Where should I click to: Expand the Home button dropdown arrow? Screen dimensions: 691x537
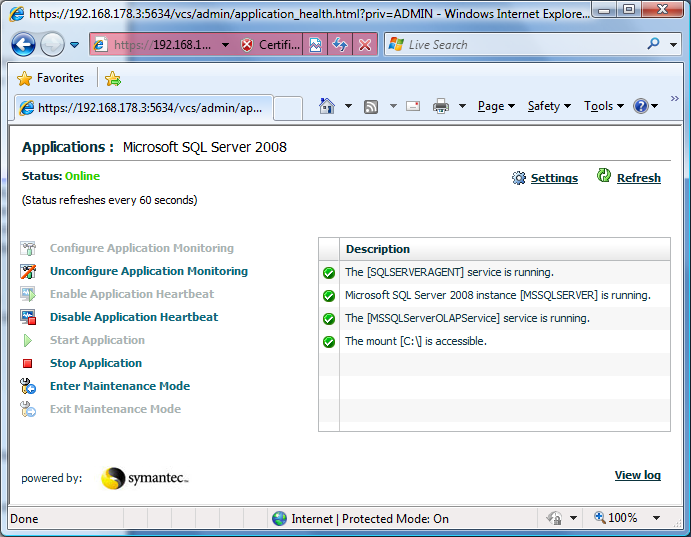pos(348,106)
